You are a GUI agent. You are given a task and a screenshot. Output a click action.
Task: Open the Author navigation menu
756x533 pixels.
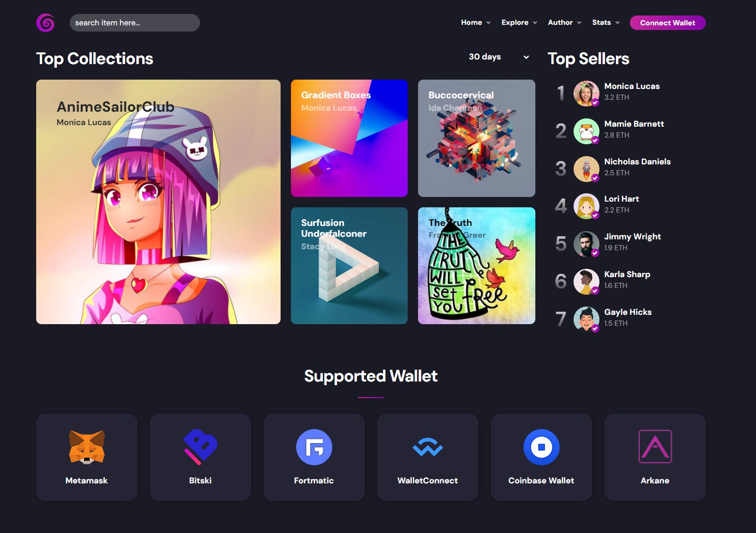tap(564, 23)
